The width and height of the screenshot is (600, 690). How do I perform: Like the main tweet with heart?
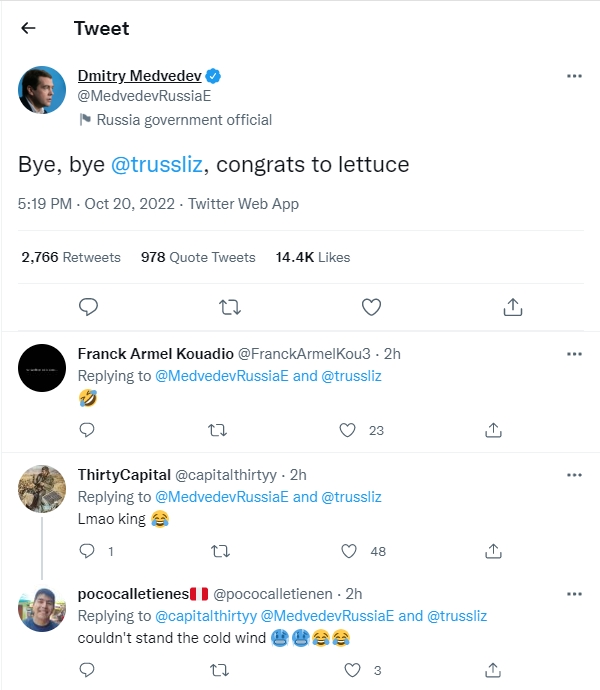(371, 306)
